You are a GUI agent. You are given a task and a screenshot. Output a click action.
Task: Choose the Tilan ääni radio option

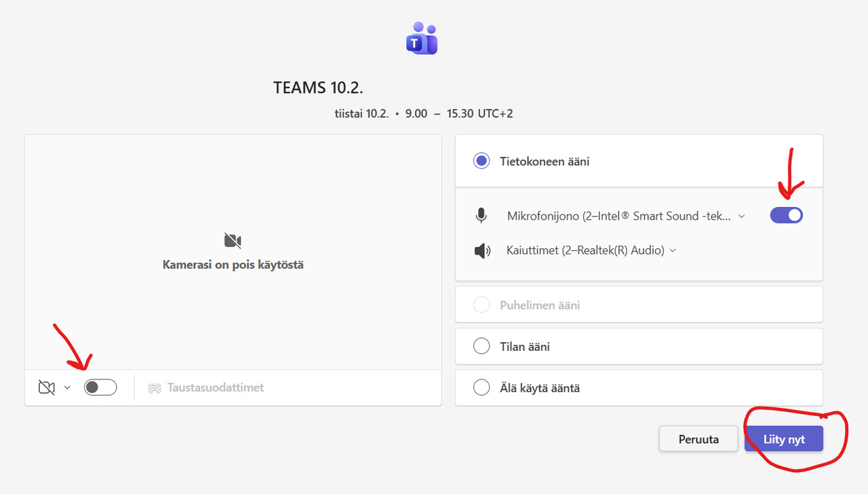(x=481, y=346)
